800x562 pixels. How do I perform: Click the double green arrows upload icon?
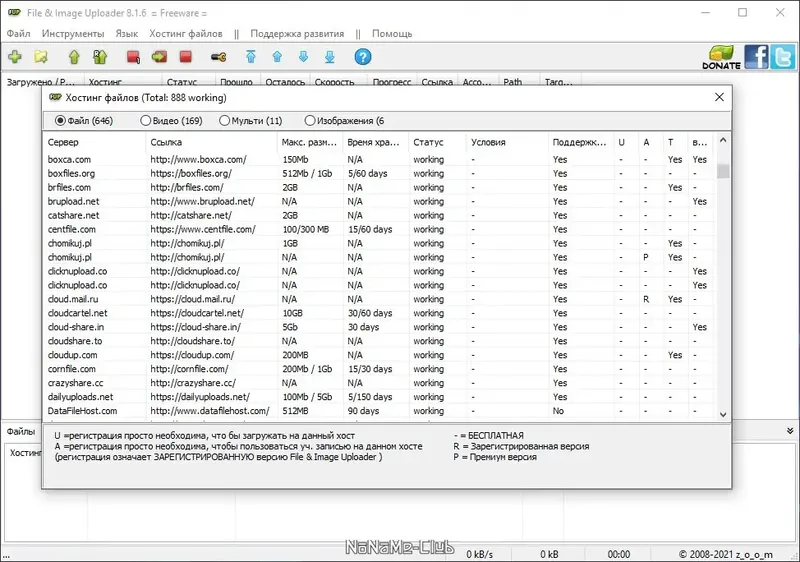tap(100, 57)
